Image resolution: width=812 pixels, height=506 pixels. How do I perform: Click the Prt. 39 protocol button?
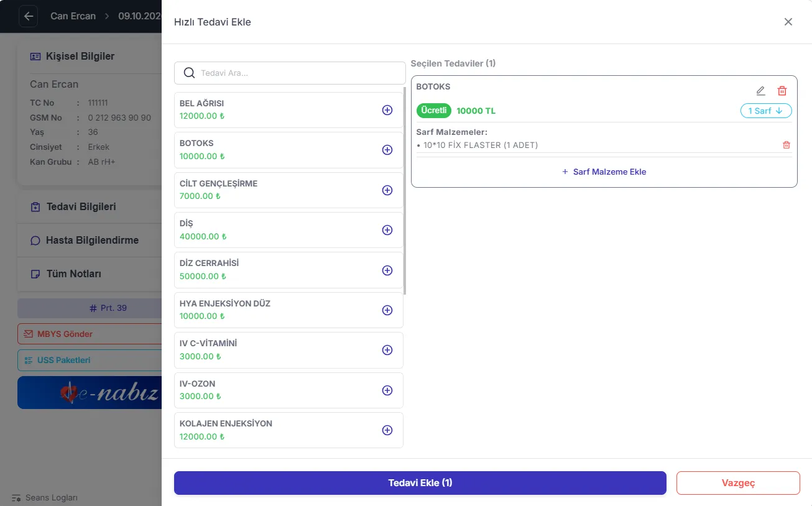(90, 308)
